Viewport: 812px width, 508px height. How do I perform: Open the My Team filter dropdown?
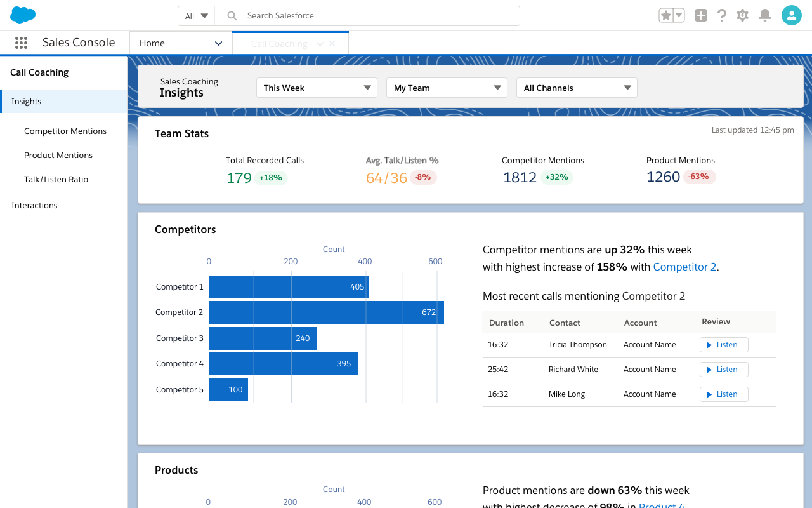447,88
